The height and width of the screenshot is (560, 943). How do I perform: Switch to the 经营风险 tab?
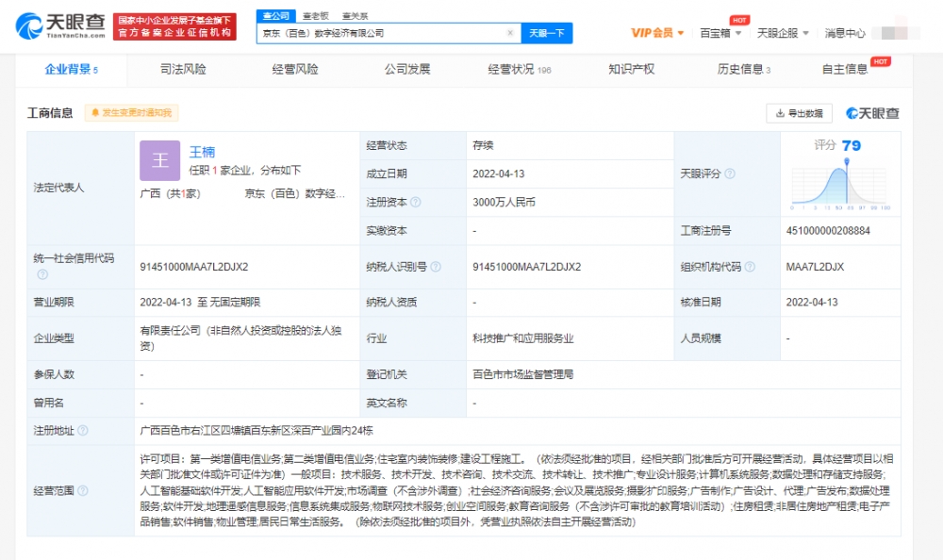(x=295, y=70)
